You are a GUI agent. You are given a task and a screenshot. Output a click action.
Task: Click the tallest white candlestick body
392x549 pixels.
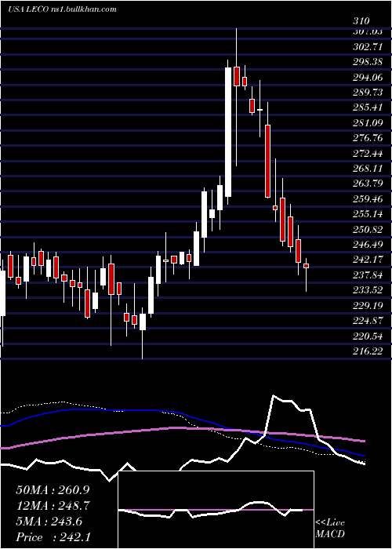228,132
